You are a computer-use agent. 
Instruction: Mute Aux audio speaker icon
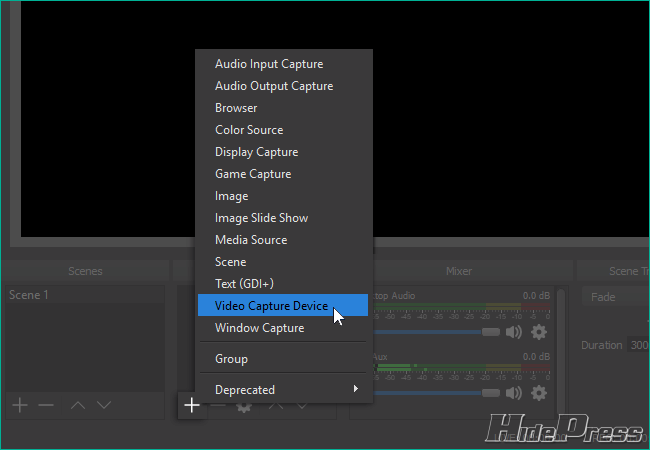[x=514, y=392]
